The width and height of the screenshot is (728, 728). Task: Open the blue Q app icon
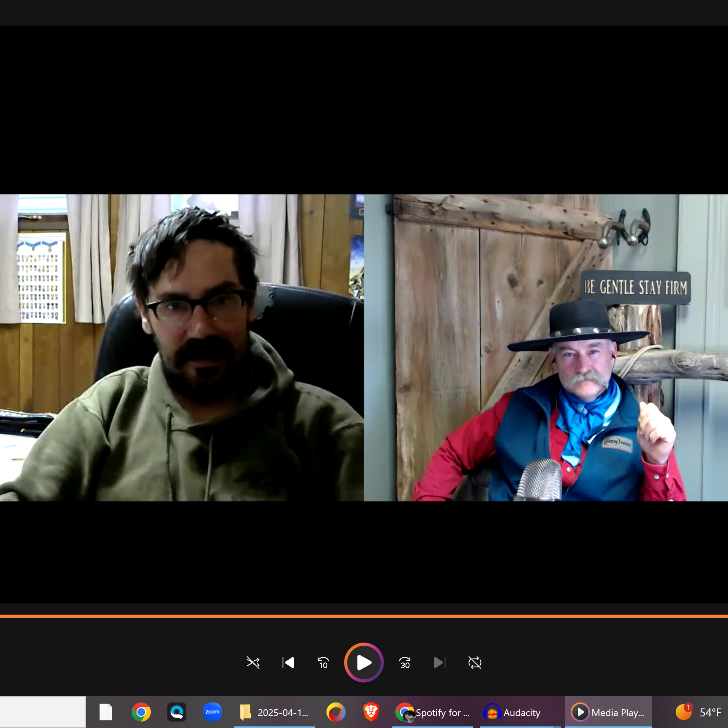click(177, 712)
